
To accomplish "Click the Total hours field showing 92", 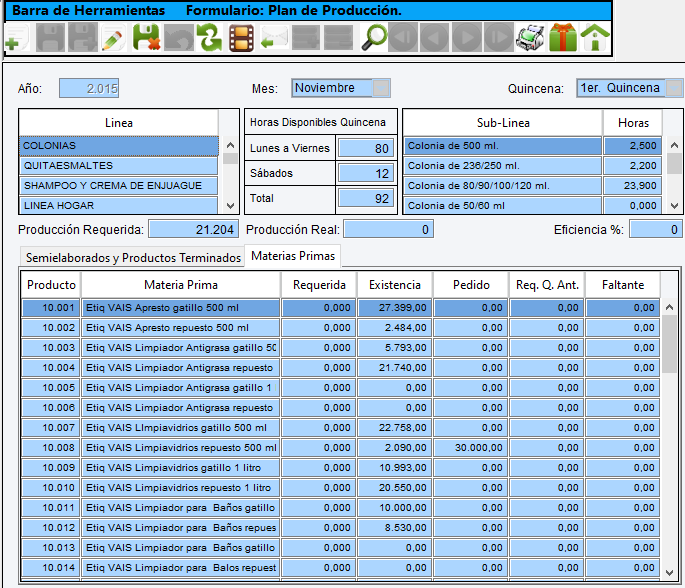I will point(366,198).
